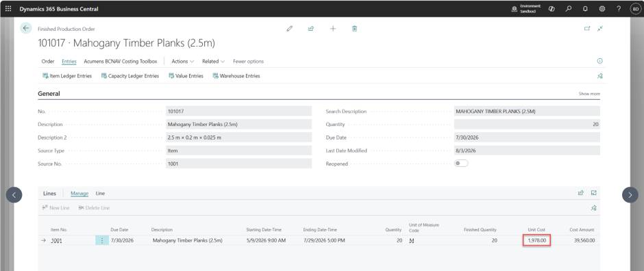Click Dynamics 365 Business Central title
The image size is (644, 271).
click(x=59, y=9)
